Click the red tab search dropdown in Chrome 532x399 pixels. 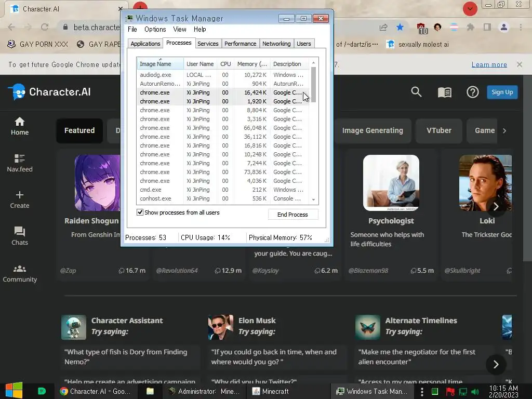pyautogui.click(x=470, y=8)
